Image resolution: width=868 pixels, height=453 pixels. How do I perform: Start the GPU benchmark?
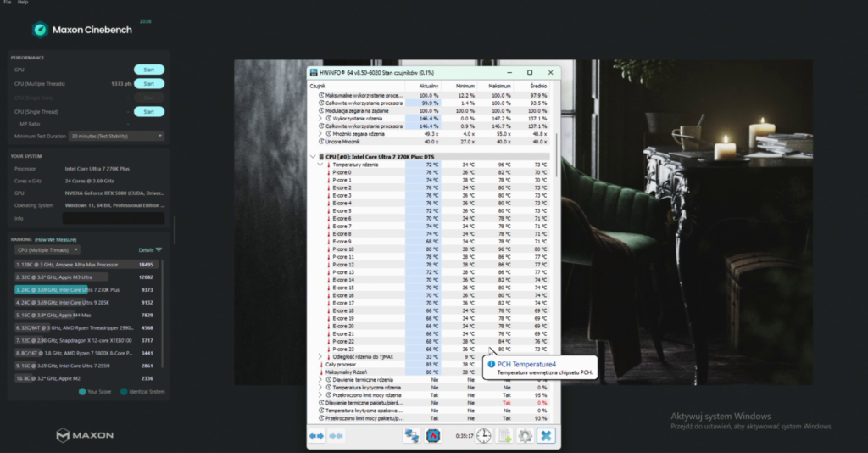point(149,70)
